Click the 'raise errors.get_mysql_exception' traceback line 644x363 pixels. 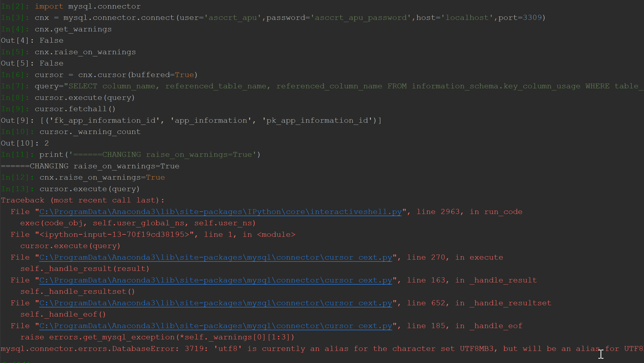[157, 337]
